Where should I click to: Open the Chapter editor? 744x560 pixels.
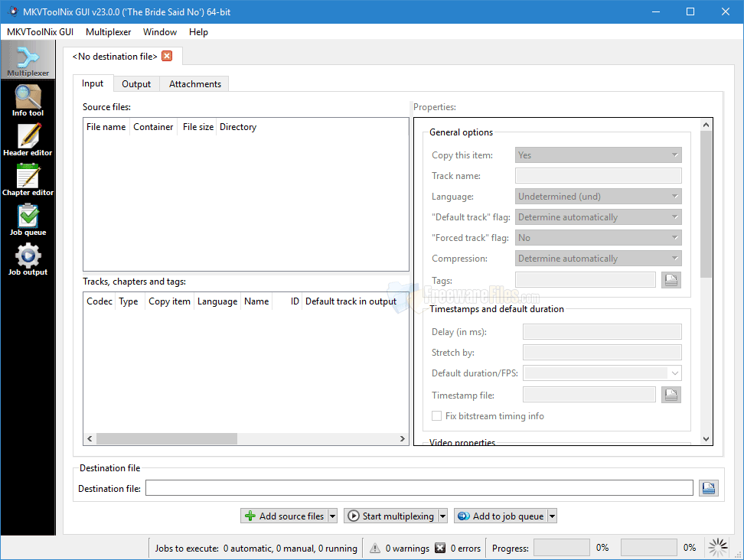[x=28, y=179]
